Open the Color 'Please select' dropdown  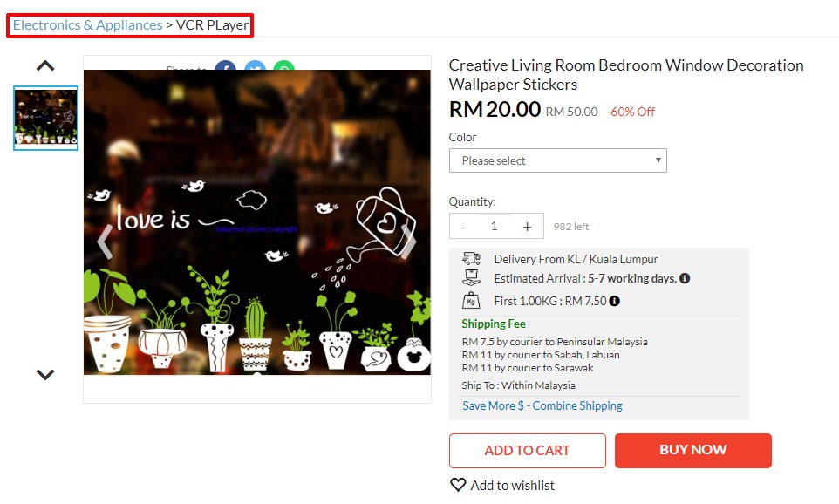coord(557,160)
